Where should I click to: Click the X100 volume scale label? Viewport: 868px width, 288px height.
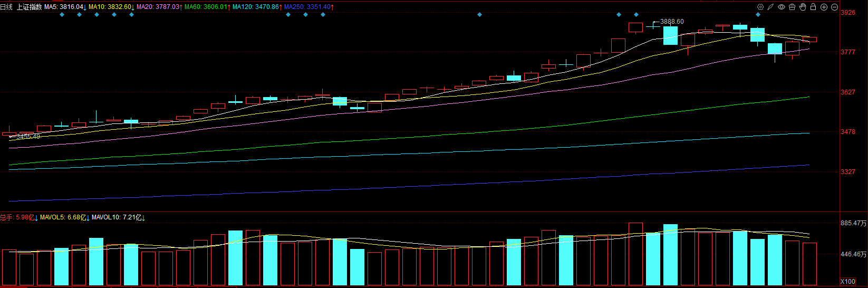click(847, 282)
